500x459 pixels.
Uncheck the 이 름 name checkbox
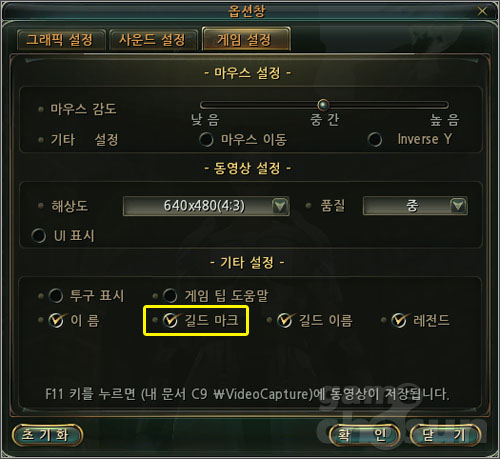(56, 321)
